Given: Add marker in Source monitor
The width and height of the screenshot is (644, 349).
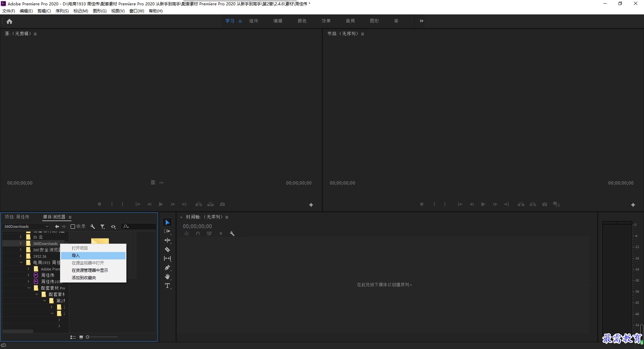Looking at the screenshot, I should tap(99, 204).
